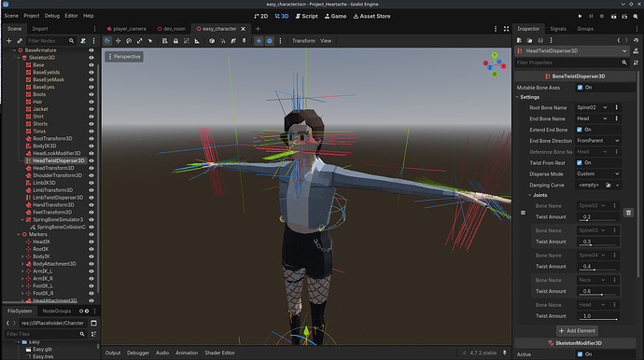Open the Editor menu
The height and width of the screenshot is (360, 644).
click(x=71, y=16)
